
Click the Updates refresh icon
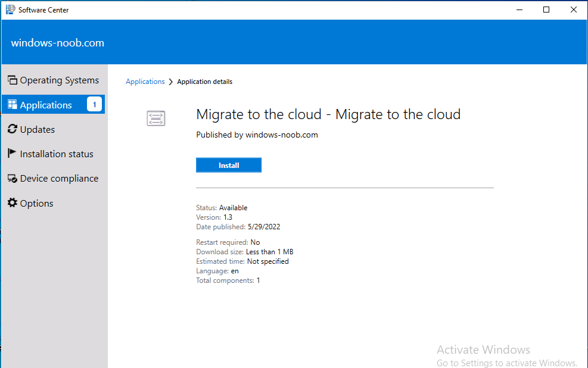click(13, 129)
